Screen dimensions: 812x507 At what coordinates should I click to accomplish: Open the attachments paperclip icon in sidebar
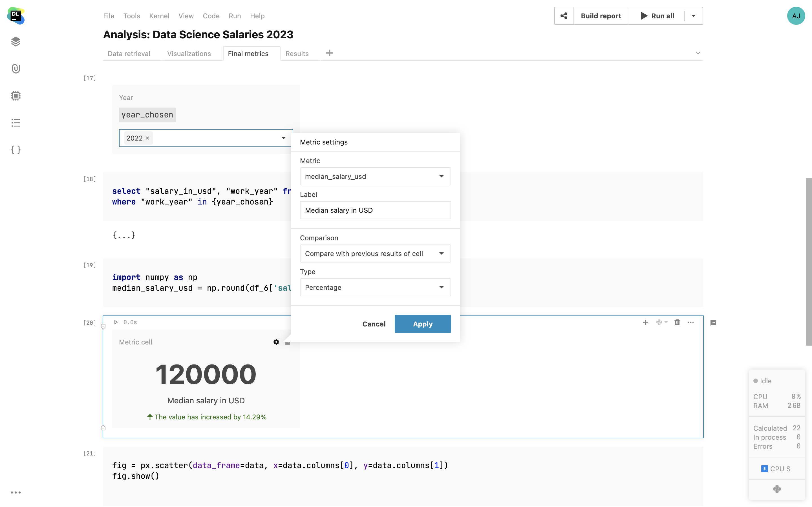click(x=16, y=69)
